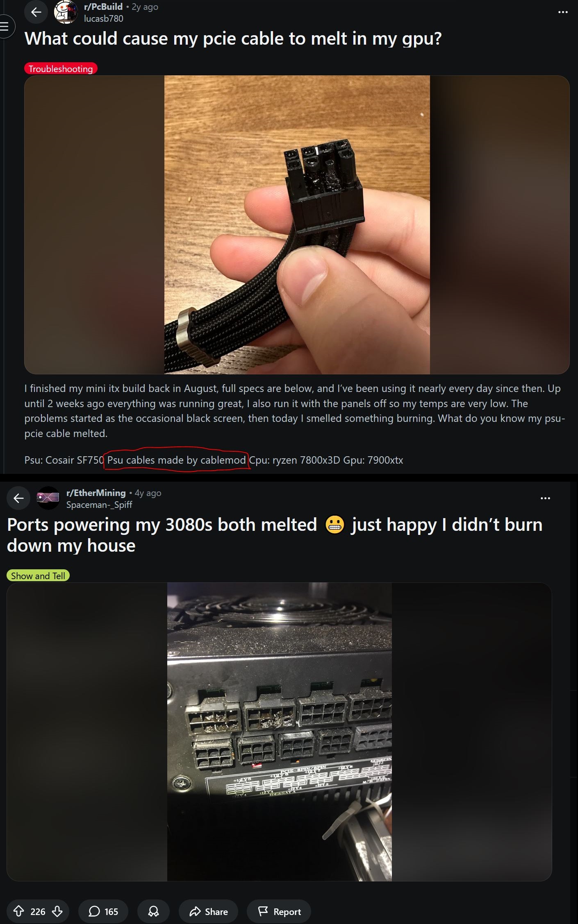Go back using the top post's arrow

click(36, 12)
